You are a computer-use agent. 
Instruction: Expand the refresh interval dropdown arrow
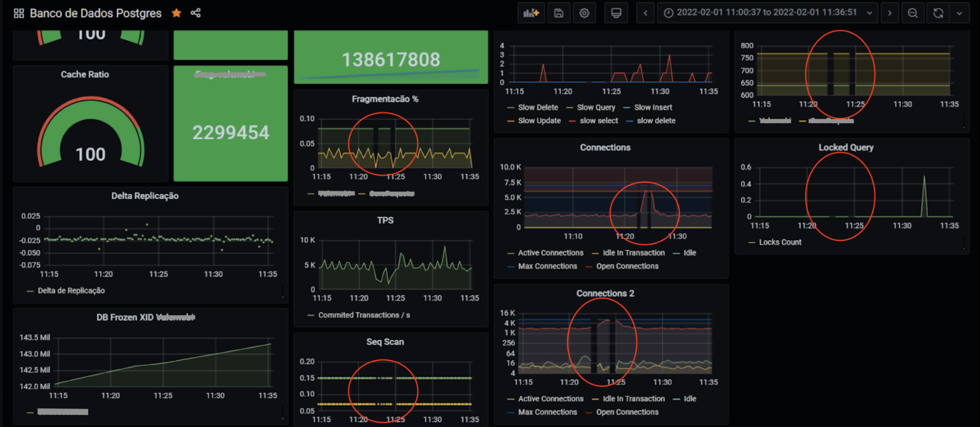pyautogui.click(x=959, y=13)
